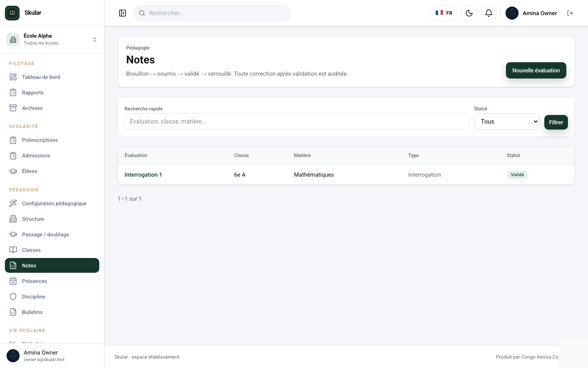Image resolution: width=588 pixels, height=368 pixels.
Task: Focus the Rechercher global search field
Action: pyautogui.click(x=212, y=13)
